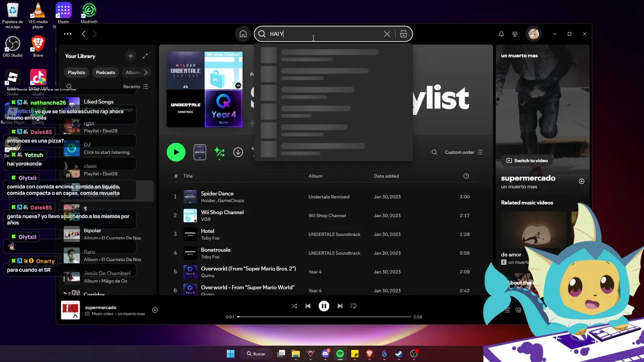Viewport: 644px width, 362px height.
Task: Select the Albums filter chip
Action: 132,72
